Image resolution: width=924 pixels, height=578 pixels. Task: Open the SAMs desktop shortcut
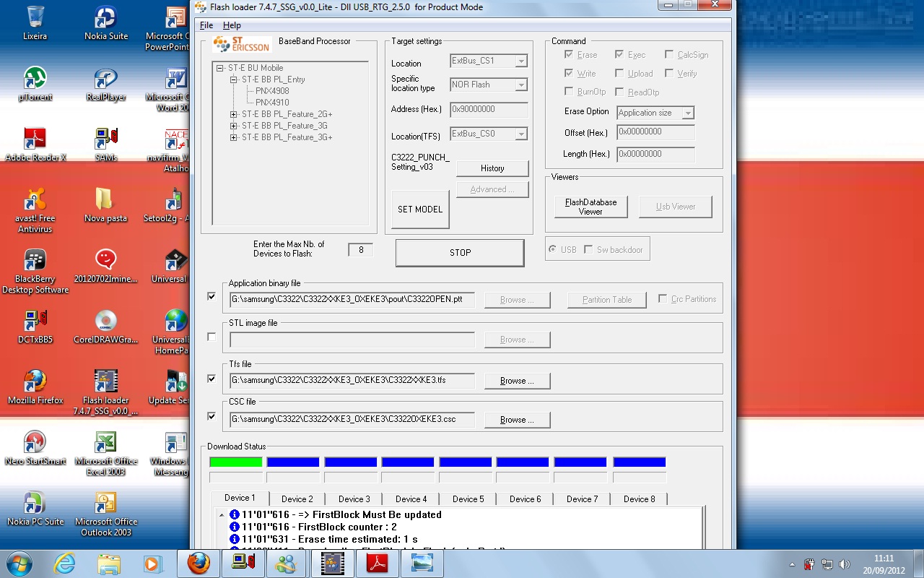pyautogui.click(x=106, y=144)
